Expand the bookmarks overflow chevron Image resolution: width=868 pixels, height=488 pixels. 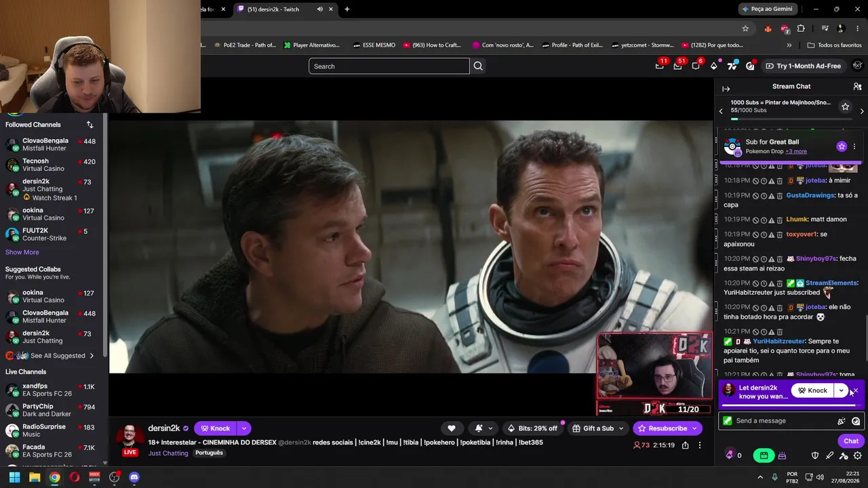[789, 45]
